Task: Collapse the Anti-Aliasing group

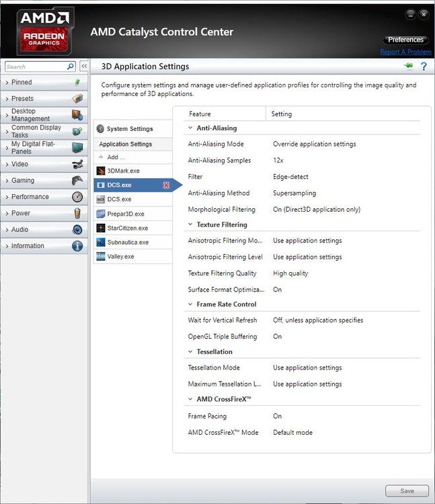Action: (x=190, y=128)
